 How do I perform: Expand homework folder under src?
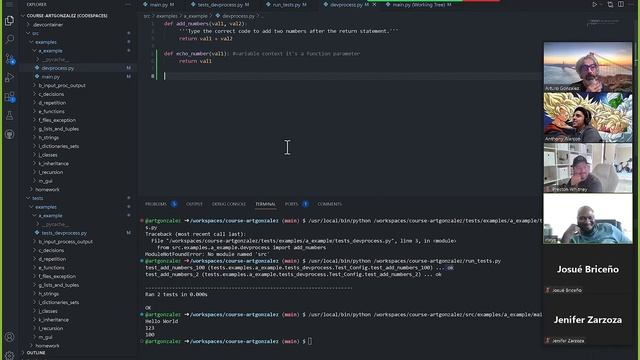click(x=47, y=190)
